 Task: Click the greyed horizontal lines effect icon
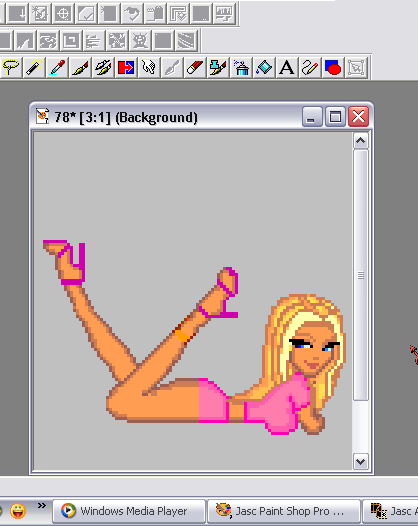(x=94, y=41)
